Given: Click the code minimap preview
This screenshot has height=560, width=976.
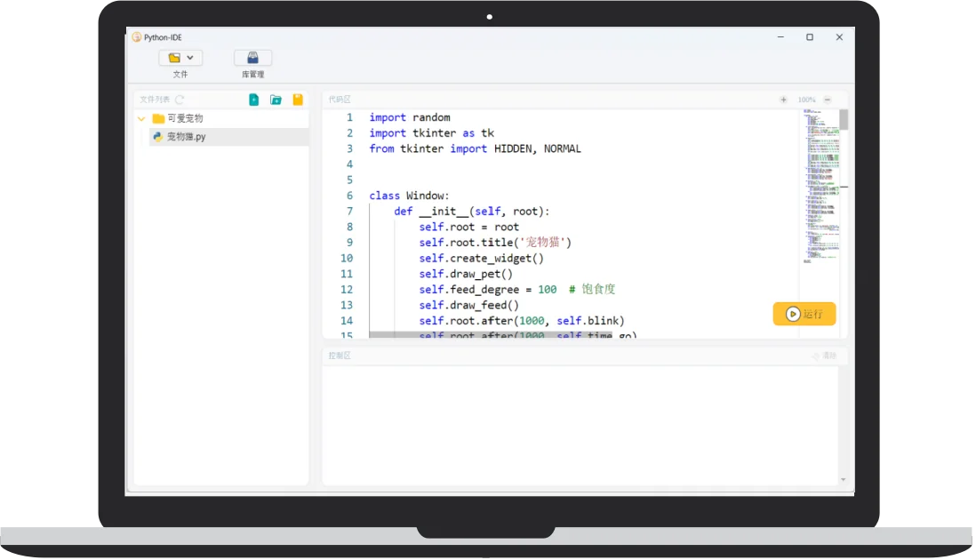Looking at the screenshot, I should tap(821, 187).
